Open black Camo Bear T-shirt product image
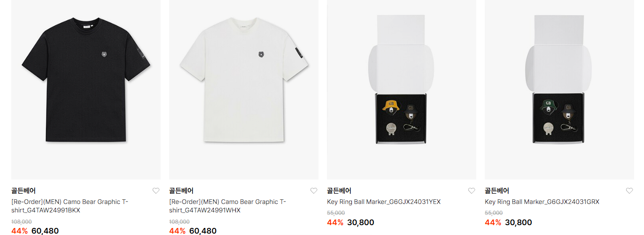Image resolution: width=644 pixels, height=235 pixels. (x=86, y=90)
